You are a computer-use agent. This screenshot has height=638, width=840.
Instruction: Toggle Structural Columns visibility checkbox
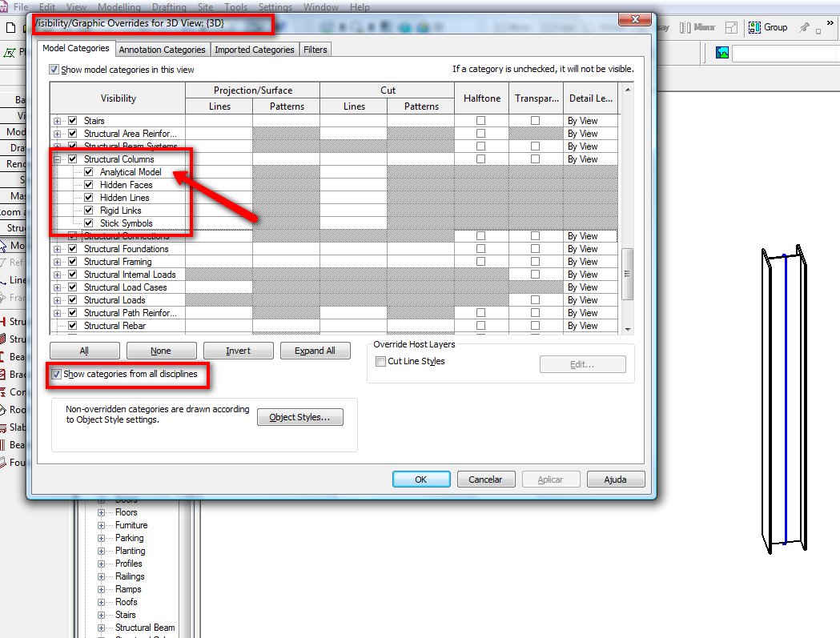(73, 159)
